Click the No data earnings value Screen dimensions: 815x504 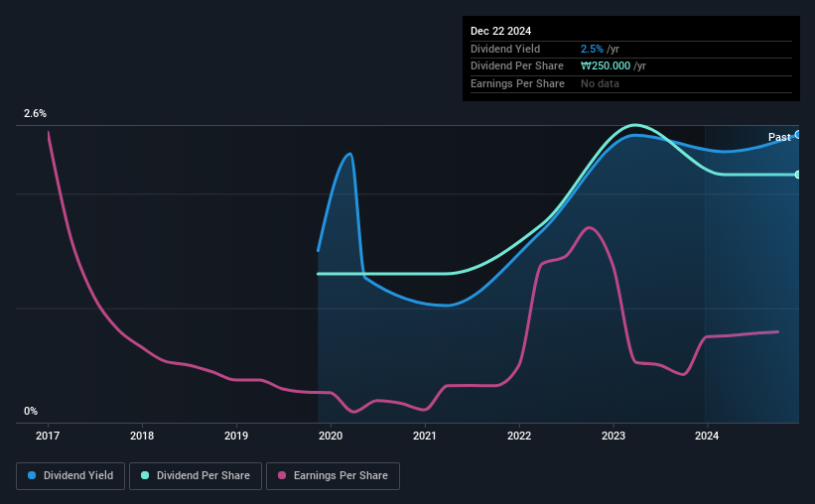600,83
